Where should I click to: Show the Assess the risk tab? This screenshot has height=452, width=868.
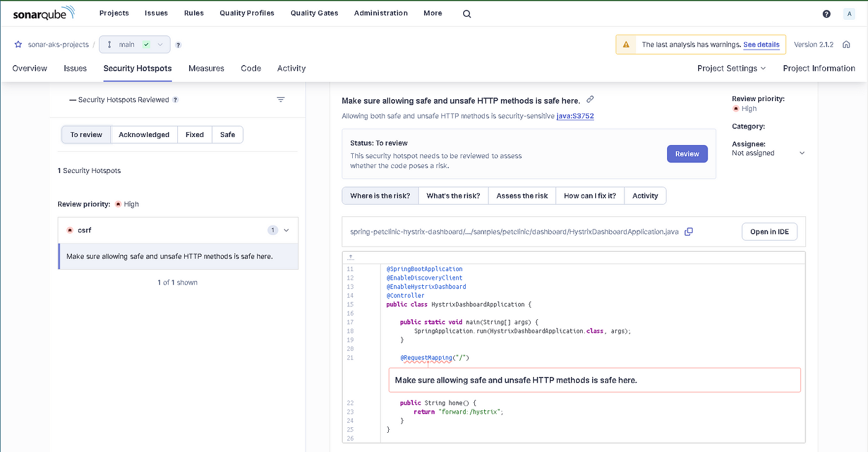point(522,196)
